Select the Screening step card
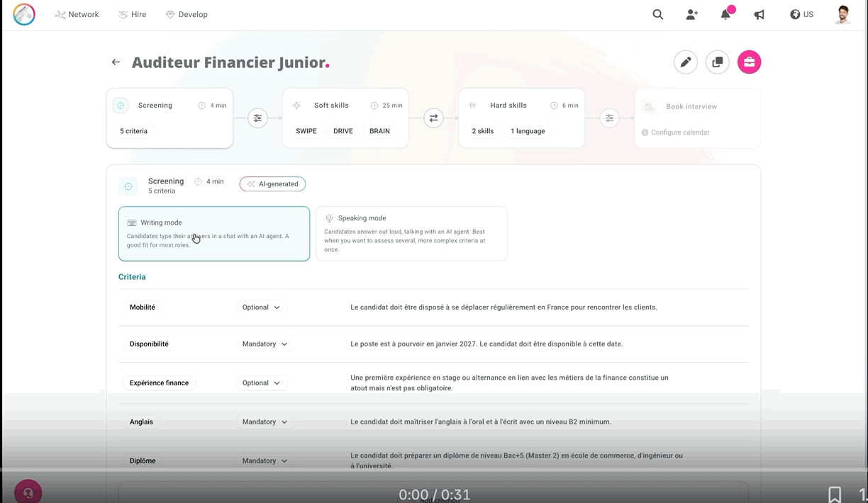The height and width of the screenshot is (503, 868). click(x=169, y=118)
